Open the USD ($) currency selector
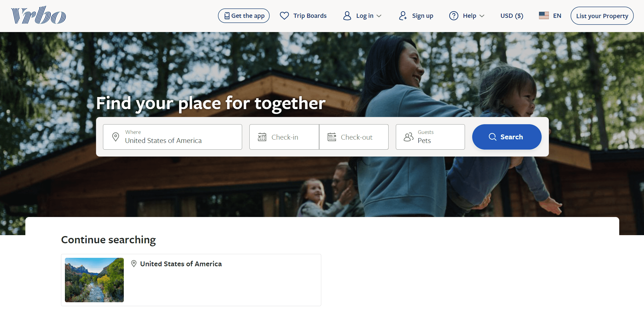The height and width of the screenshot is (324, 644). 512,16
